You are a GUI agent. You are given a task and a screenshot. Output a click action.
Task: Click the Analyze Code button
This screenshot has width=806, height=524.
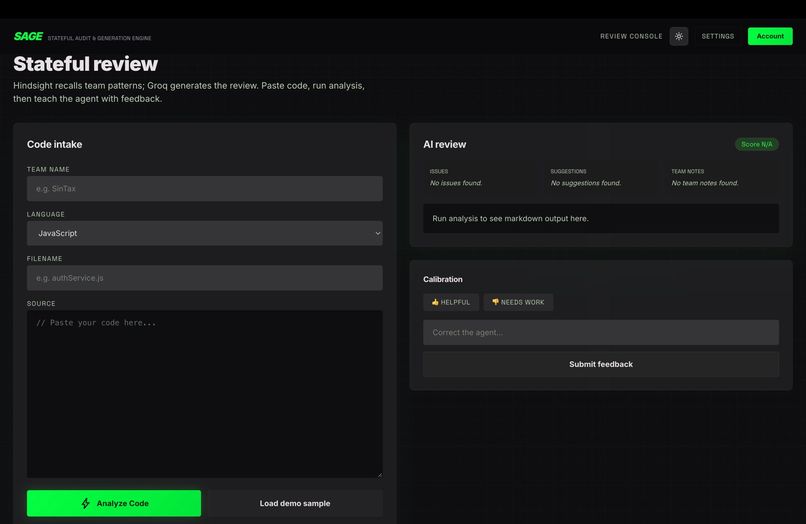click(x=114, y=503)
